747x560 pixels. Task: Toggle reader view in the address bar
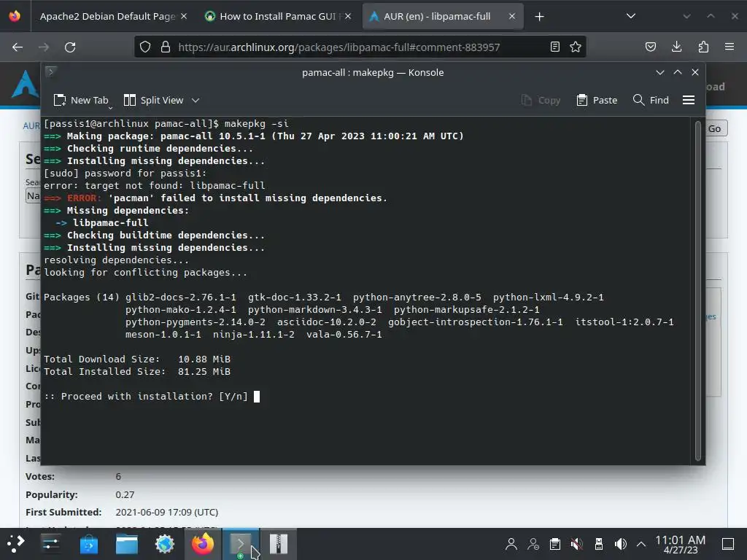(554, 47)
